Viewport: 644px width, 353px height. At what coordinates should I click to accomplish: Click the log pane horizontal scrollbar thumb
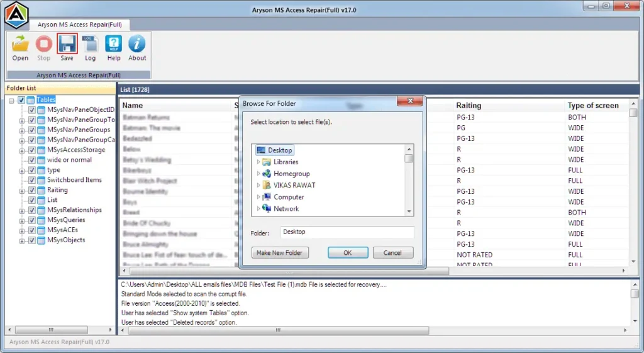click(x=279, y=330)
